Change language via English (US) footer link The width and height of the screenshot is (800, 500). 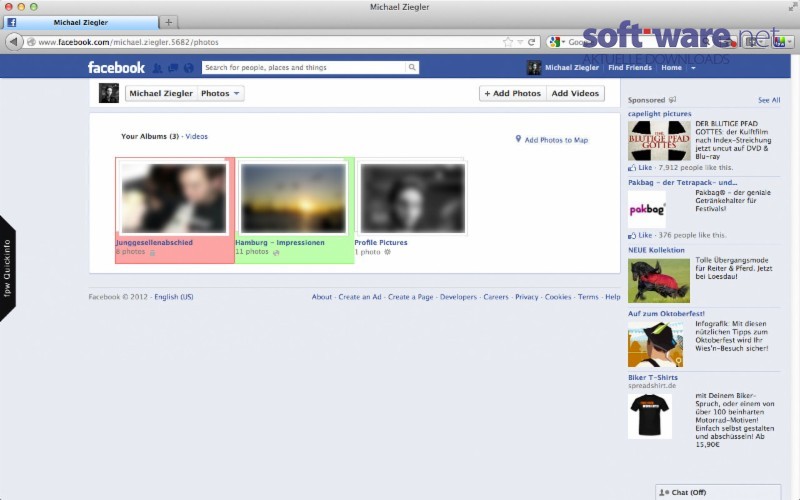tap(174, 296)
